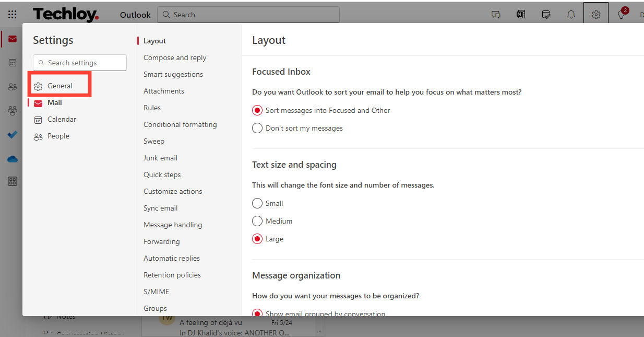644x337 pixels.
Task: Show notifications via the bell icon
Action: pos(571,15)
